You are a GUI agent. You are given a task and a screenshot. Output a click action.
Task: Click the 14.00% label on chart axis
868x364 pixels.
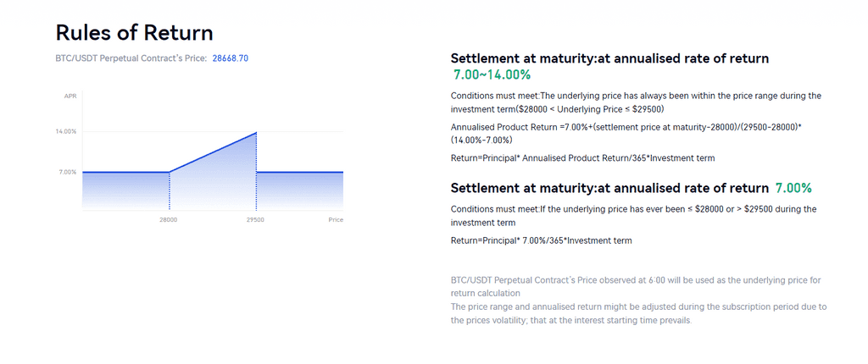pyautogui.click(x=67, y=132)
